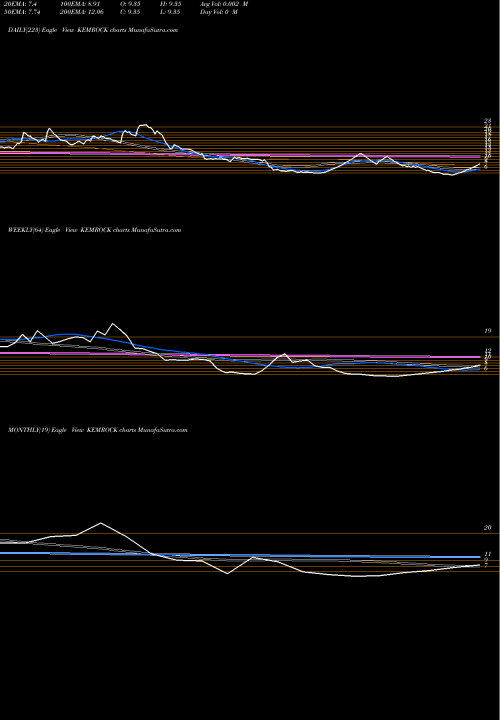500x720 pixels.
Task: Click the 'O: 9.35' open price
Action: tap(130, 4)
